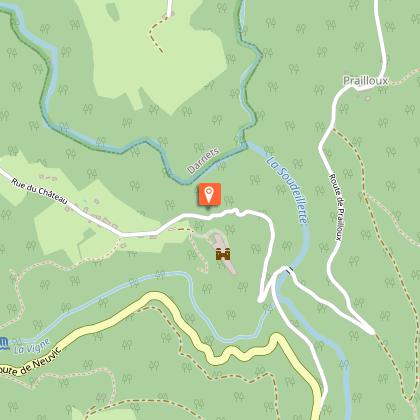420x420 pixels.
Task: Click the La Vigne stream label
Action: point(32,346)
